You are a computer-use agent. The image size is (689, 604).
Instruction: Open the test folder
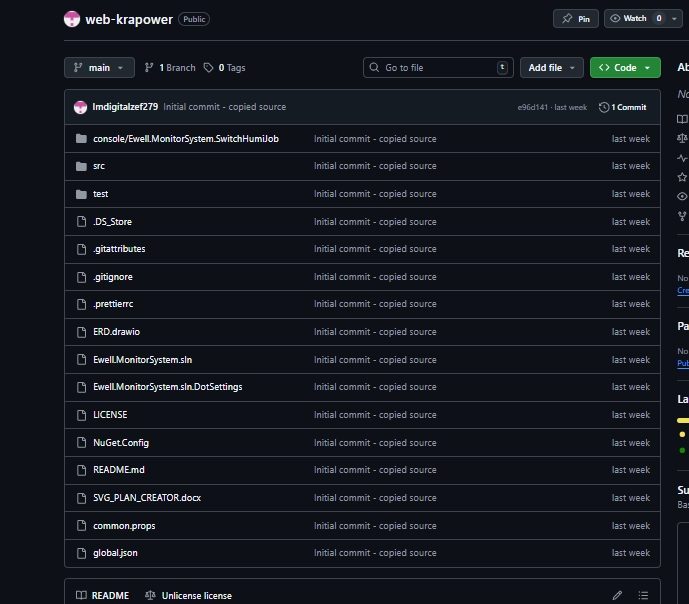click(x=101, y=194)
